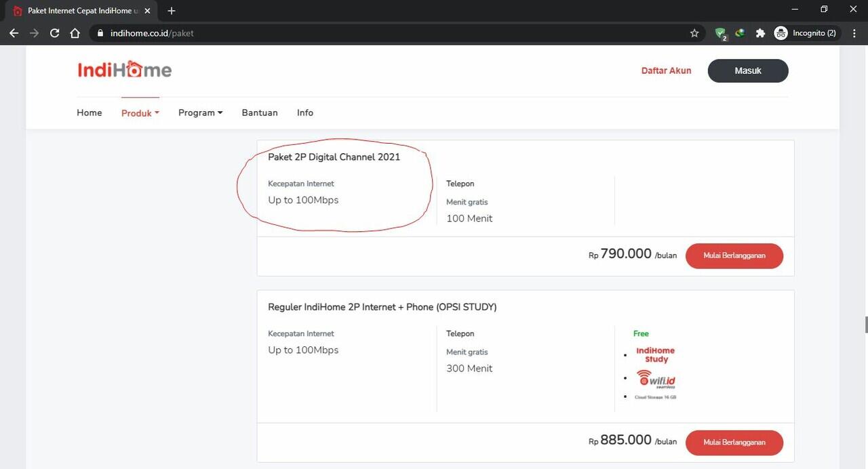Go back to the previous page
868x469 pixels.
click(14, 33)
